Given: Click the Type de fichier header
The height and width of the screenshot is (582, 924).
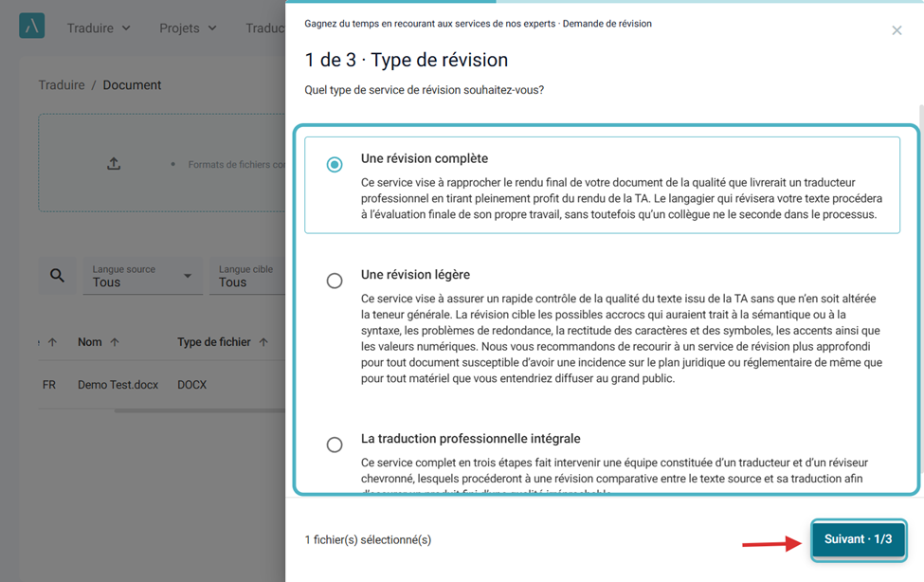Looking at the screenshot, I should pyautogui.click(x=214, y=342).
